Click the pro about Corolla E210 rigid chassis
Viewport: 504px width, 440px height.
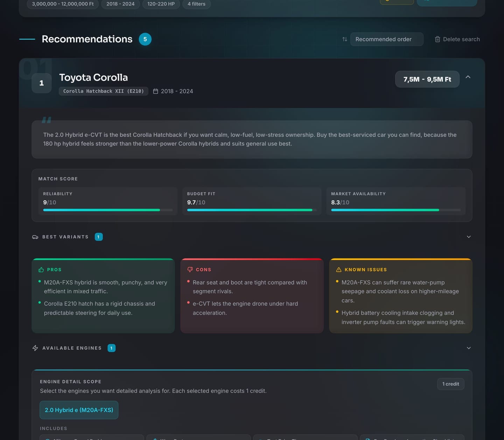(x=99, y=308)
